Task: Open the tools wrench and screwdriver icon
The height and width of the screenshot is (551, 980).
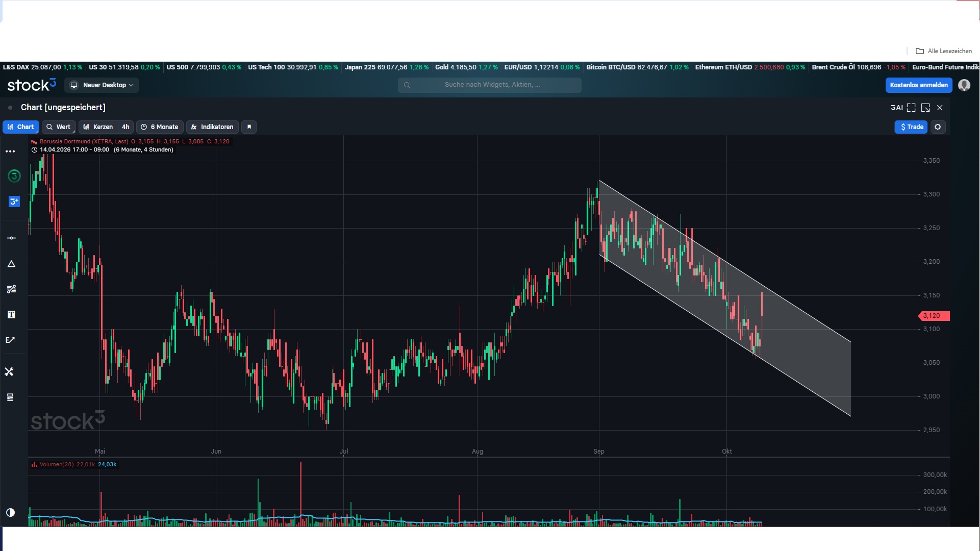Action: (9, 371)
